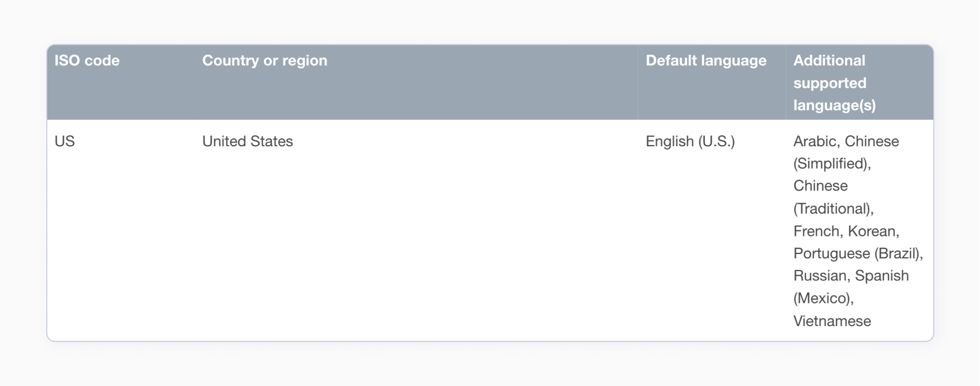Click 'Portuguese (Brazil)' in supported languages
The height and width of the screenshot is (386, 980).
(x=857, y=253)
